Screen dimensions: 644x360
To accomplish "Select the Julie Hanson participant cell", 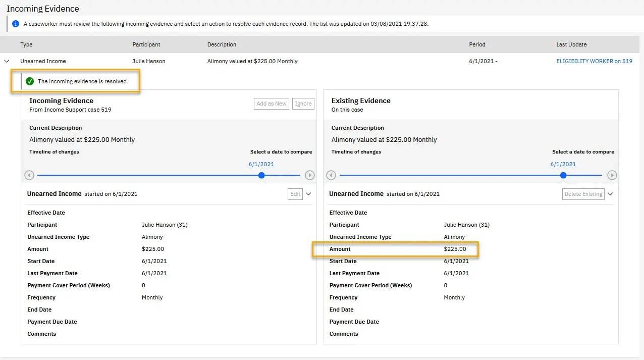I will [149, 61].
